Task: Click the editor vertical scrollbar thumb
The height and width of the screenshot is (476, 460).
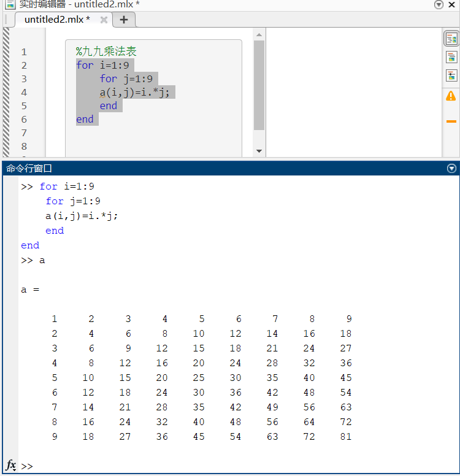Action: point(259,85)
